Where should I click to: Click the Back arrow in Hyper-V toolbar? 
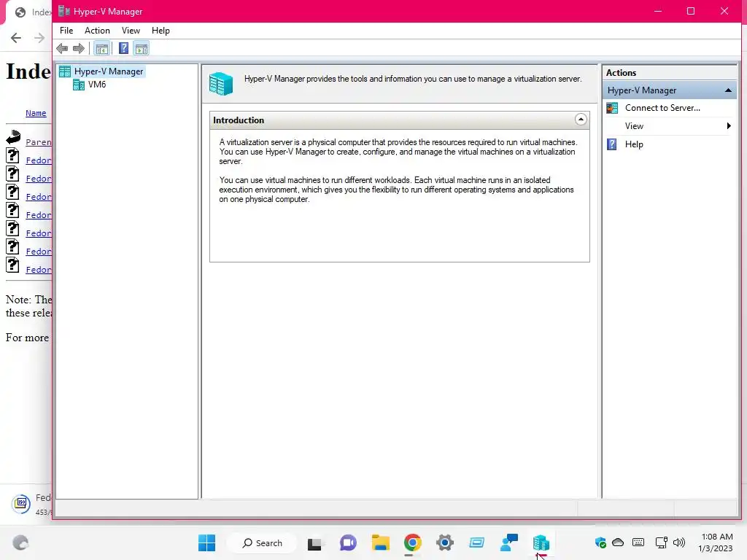(62, 48)
